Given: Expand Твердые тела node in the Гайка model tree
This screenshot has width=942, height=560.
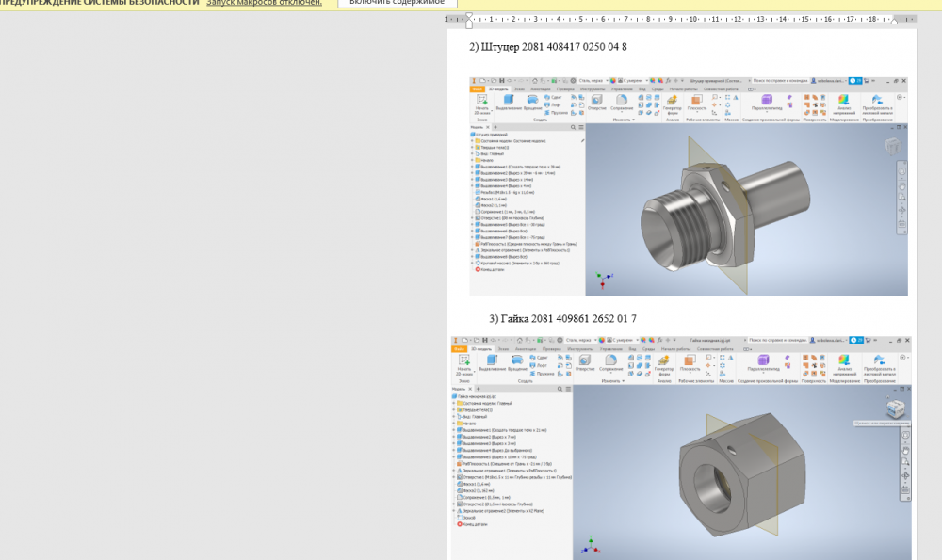Looking at the screenshot, I should (455, 410).
